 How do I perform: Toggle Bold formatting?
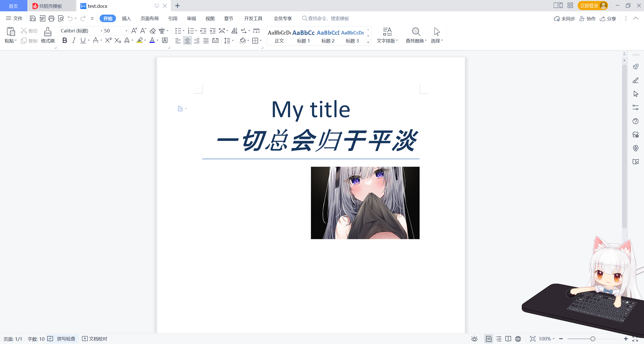coord(65,40)
